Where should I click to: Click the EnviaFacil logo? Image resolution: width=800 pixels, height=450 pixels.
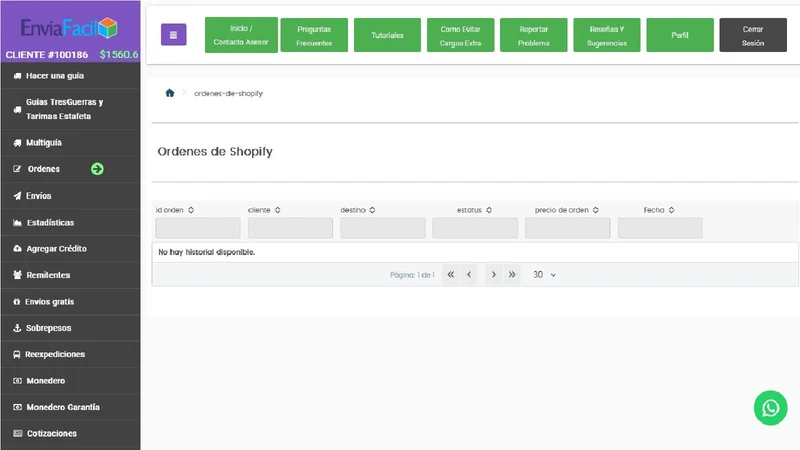69,28
